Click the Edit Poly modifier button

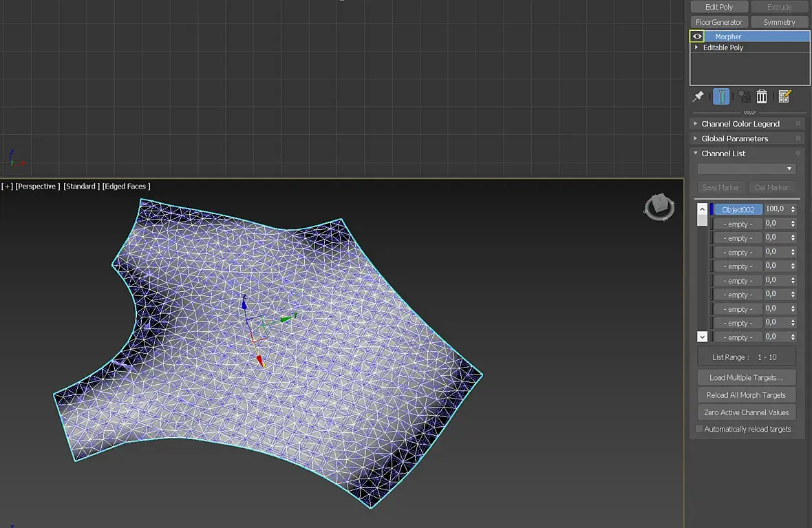[719, 7]
